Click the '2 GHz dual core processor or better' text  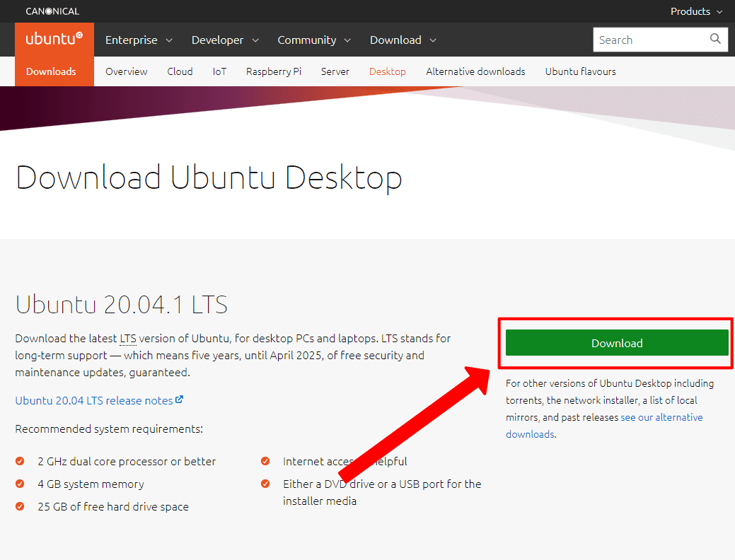(127, 461)
